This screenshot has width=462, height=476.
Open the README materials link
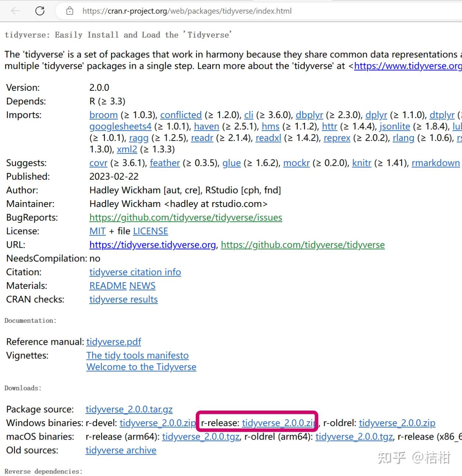[108, 286]
